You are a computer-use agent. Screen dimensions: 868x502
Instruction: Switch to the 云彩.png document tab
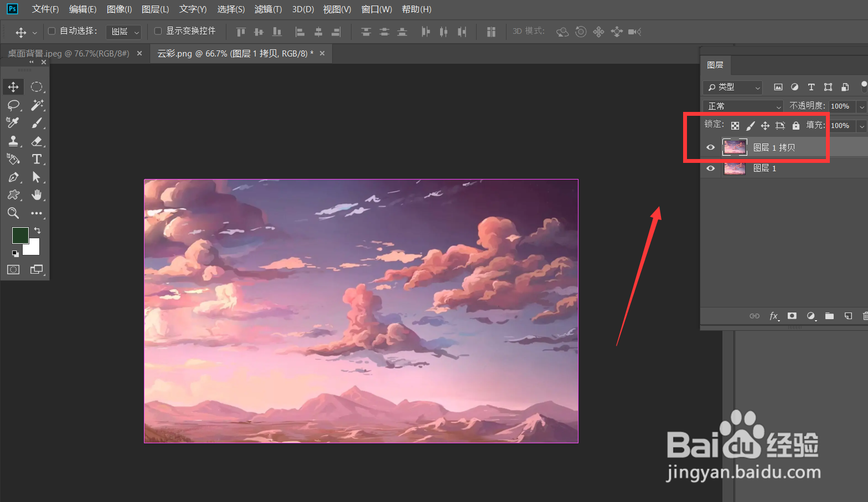coord(235,53)
